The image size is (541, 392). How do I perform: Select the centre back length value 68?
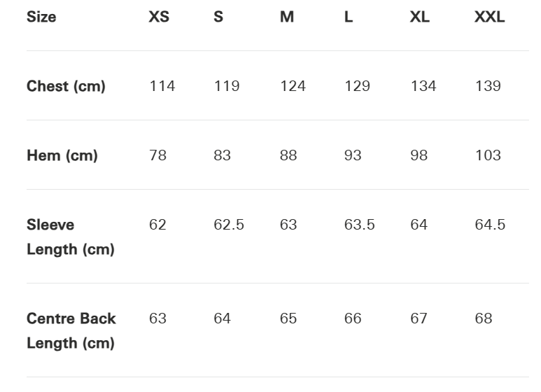484,318
